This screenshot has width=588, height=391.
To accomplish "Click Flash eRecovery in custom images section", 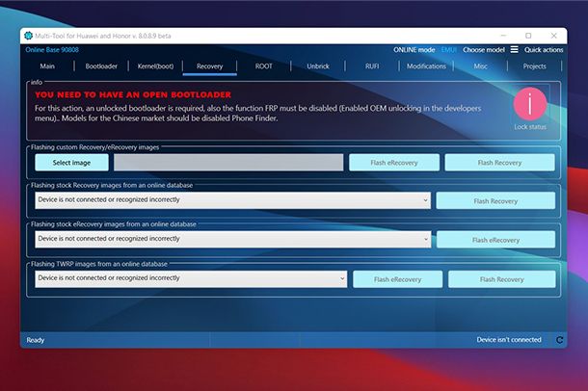I will point(394,163).
